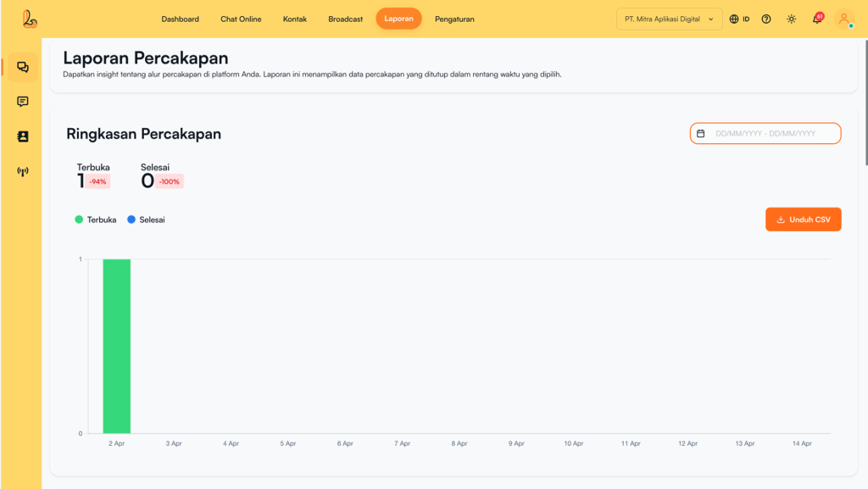Open the message report icon in the sidebar
The width and height of the screenshot is (868, 489).
pyautogui.click(x=23, y=102)
